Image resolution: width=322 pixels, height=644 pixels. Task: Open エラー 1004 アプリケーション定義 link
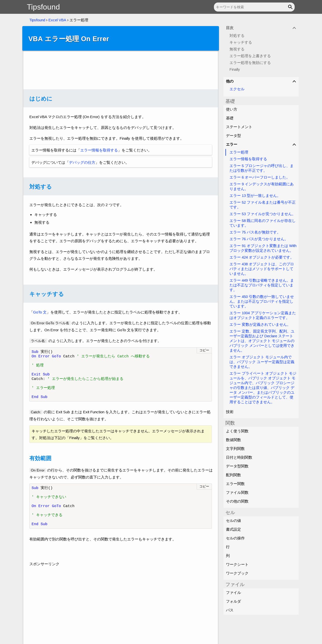[263, 315]
